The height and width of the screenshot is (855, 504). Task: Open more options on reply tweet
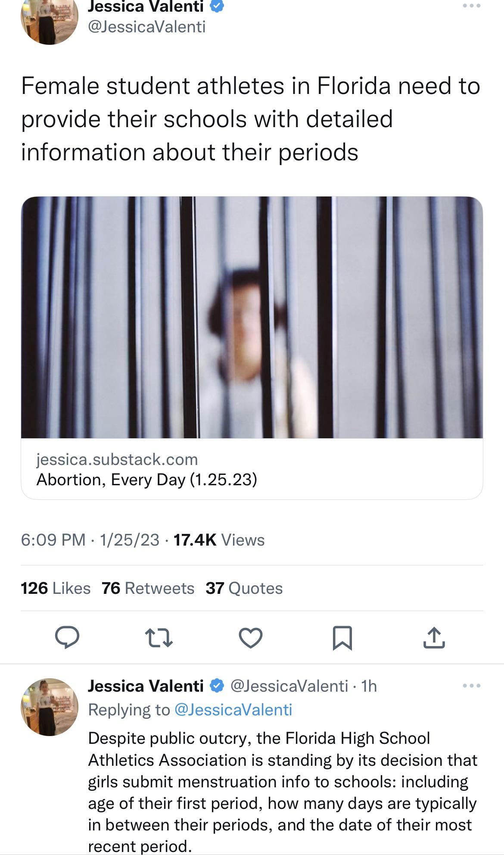(x=471, y=686)
